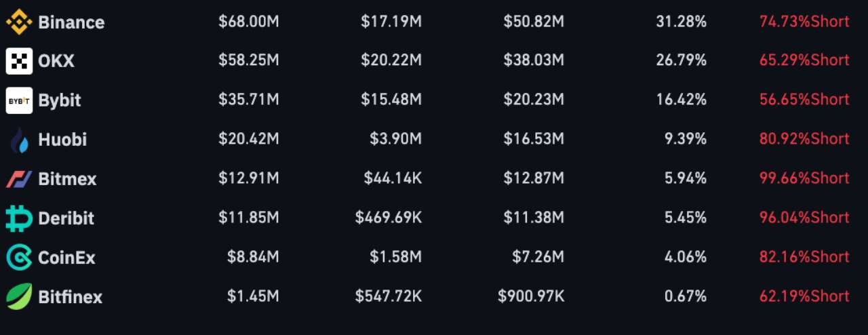This screenshot has height=335, width=868.
Task: Open the Deribit exchange name link
Action: [66, 218]
